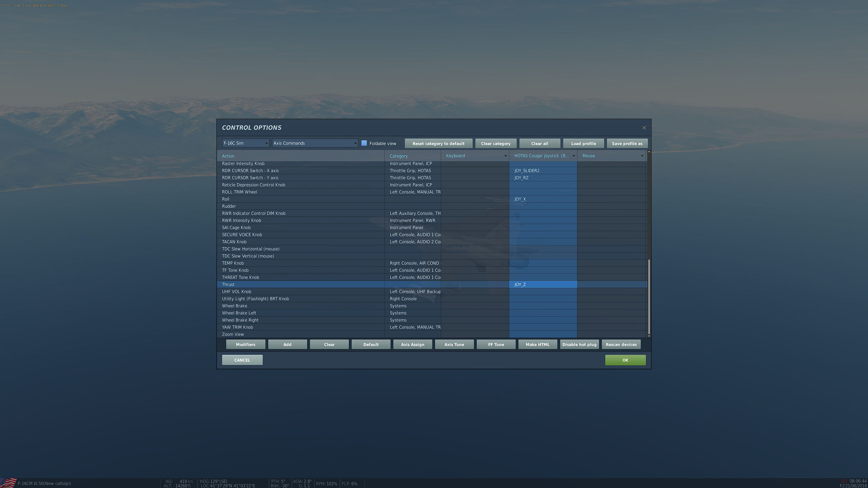The width and height of the screenshot is (868, 488).
Task: Select the YAW TRIM Knob row
Action: [x=432, y=327]
